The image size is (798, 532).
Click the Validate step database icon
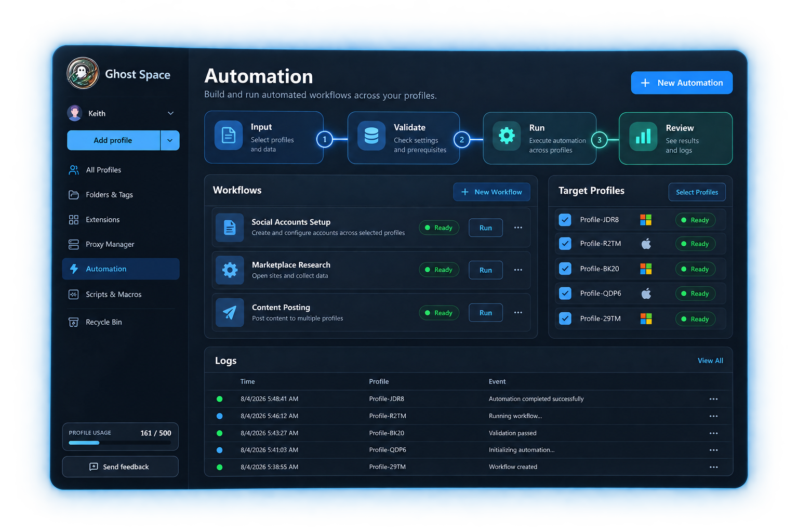371,136
